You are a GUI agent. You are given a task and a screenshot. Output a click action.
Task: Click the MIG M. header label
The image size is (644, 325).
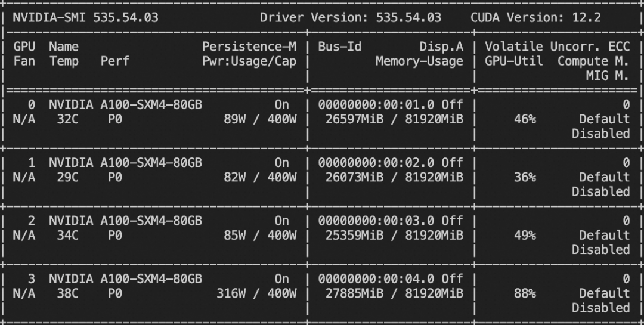pyautogui.click(x=607, y=75)
